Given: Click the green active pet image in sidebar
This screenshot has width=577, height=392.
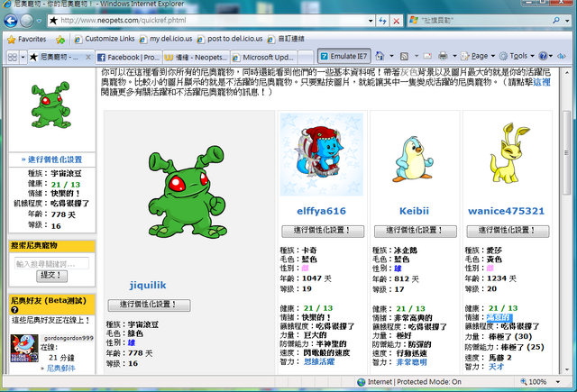Looking at the screenshot, I should [x=50, y=105].
